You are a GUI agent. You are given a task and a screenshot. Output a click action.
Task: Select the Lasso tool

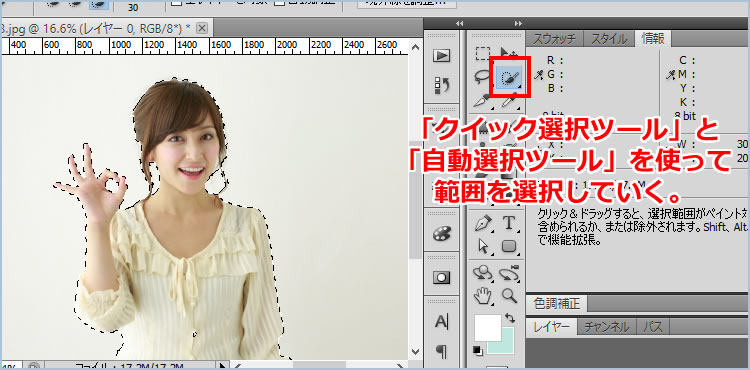482,77
